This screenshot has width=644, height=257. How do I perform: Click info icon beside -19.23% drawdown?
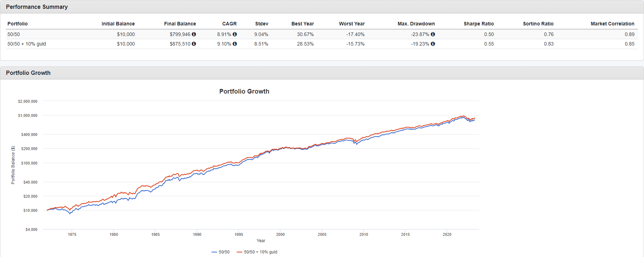[x=433, y=44]
